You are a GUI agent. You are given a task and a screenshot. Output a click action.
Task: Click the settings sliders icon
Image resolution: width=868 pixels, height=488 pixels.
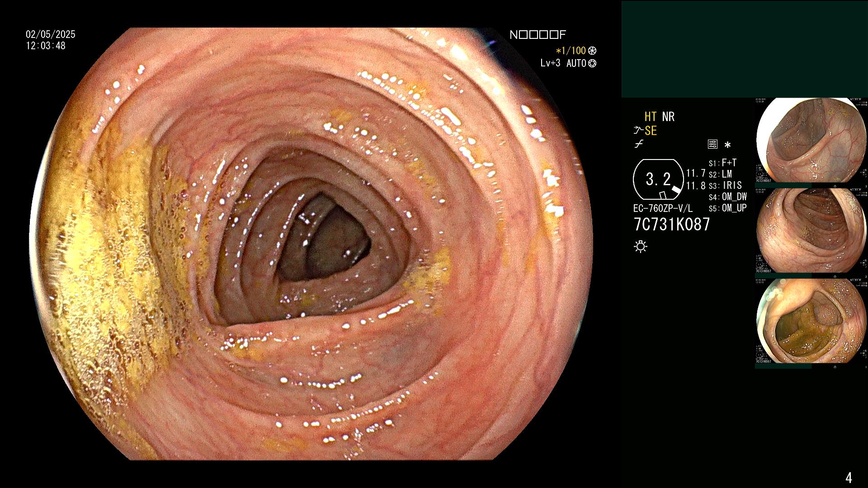click(x=712, y=145)
